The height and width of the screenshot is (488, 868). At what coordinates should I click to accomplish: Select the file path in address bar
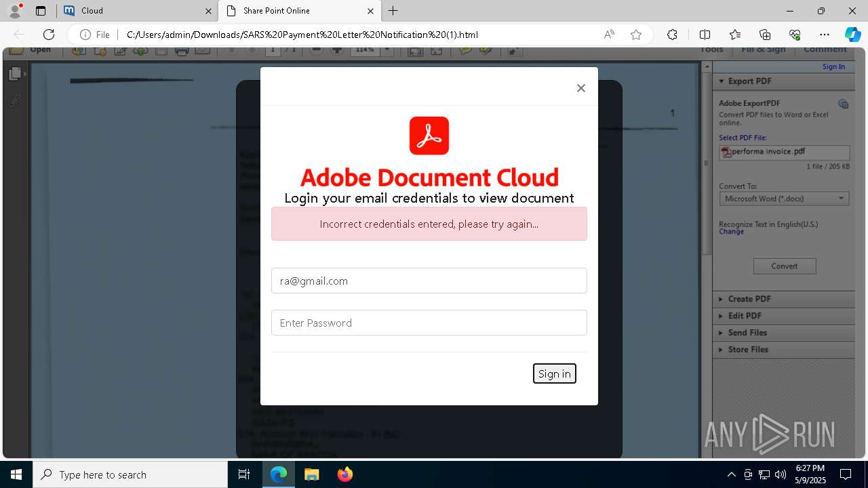click(302, 35)
